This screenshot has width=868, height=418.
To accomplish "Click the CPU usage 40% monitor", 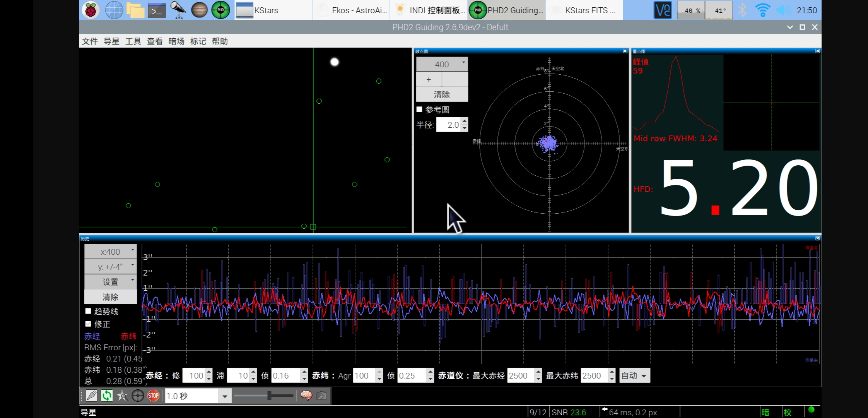I will click(691, 10).
